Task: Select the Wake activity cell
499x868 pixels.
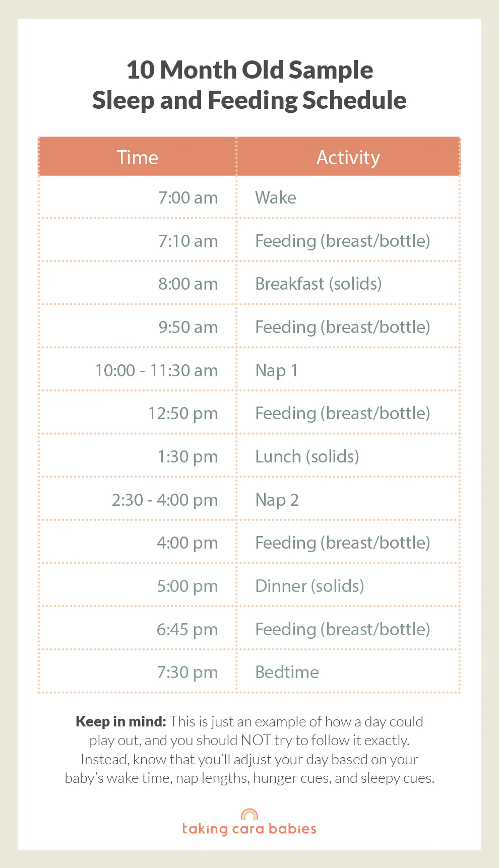Action: pyautogui.click(x=276, y=197)
